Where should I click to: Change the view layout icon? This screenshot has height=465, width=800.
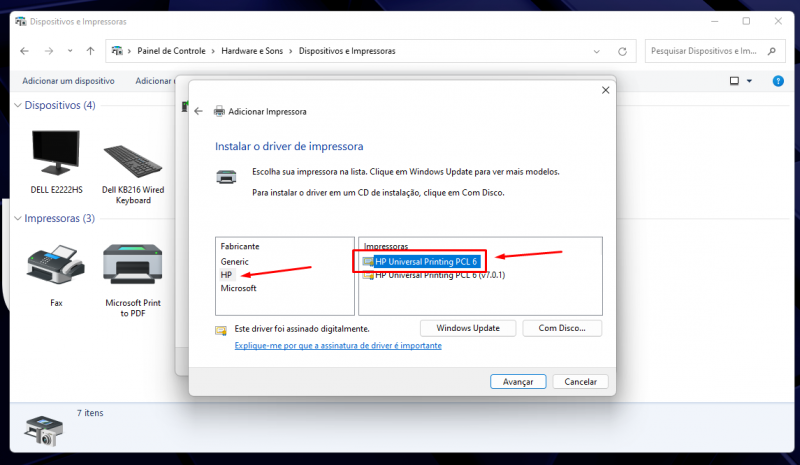click(x=735, y=81)
